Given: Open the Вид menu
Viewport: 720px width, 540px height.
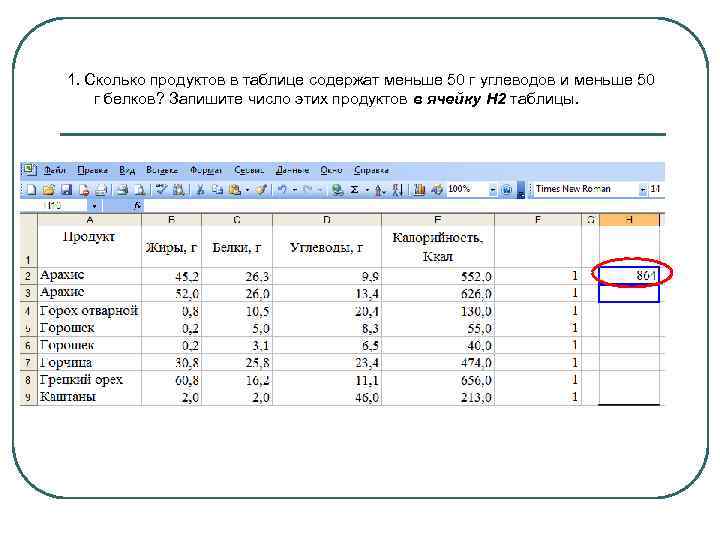Looking at the screenshot, I should [127, 170].
